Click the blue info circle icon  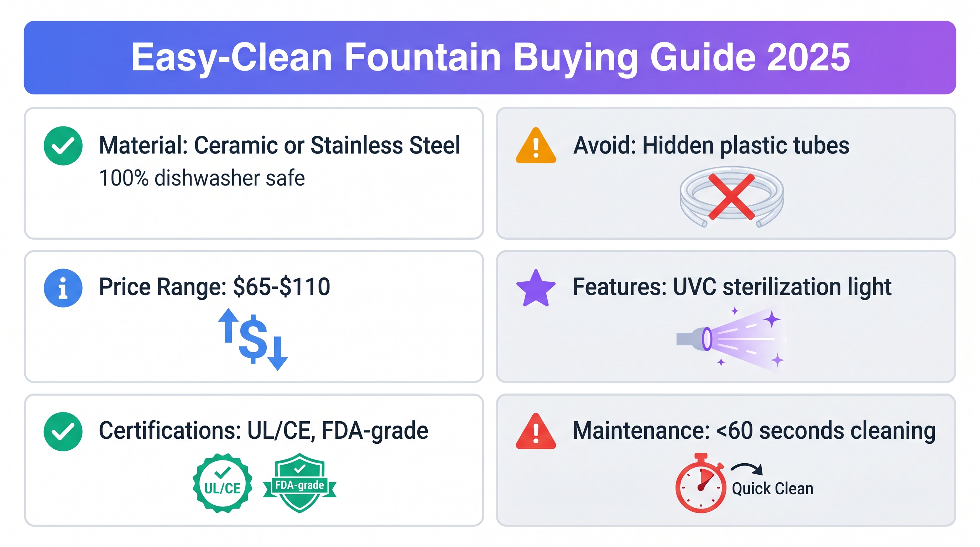pyautogui.click(x=63, y=288)
